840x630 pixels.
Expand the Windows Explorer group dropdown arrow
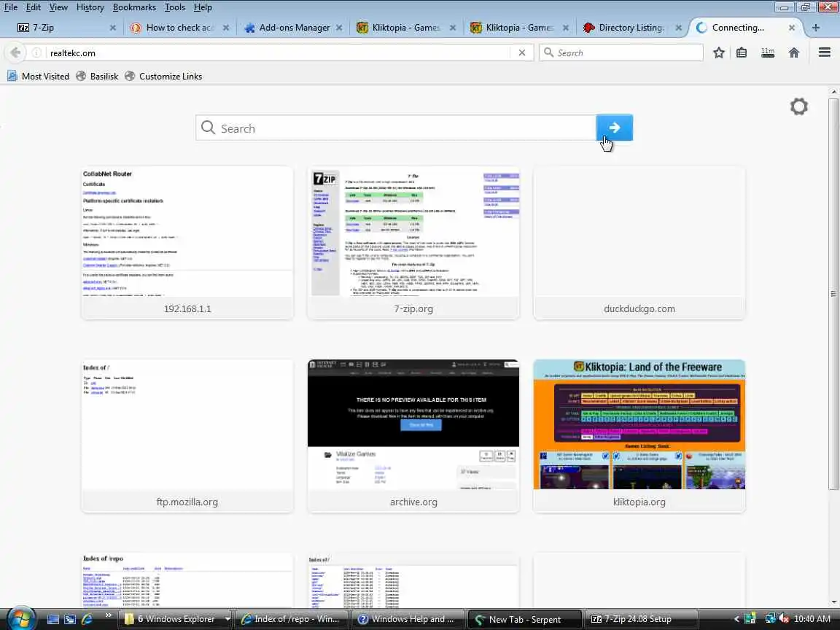[x=227, y=619]
